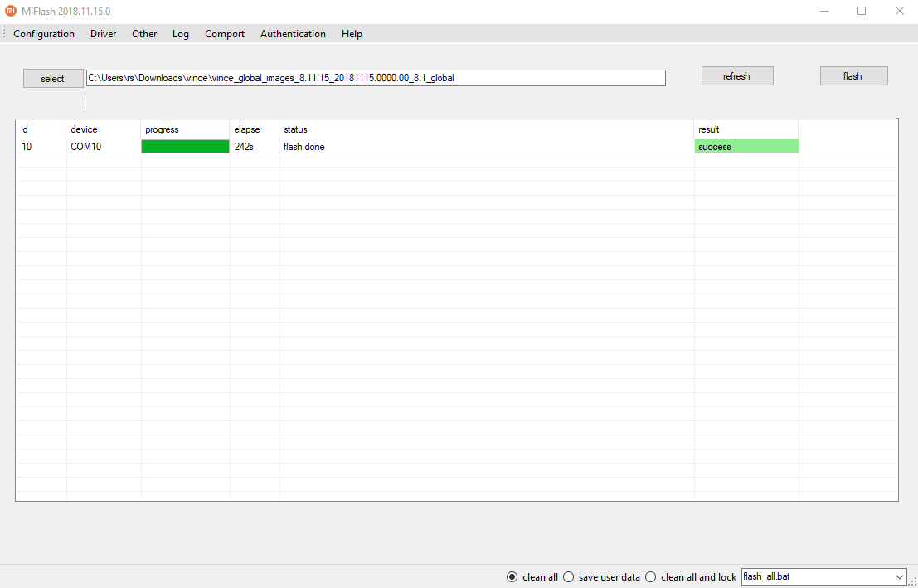Click the 'elapse' column header
Image resolution: width=918 pixels, height=588 pixels.
(255, 129)
